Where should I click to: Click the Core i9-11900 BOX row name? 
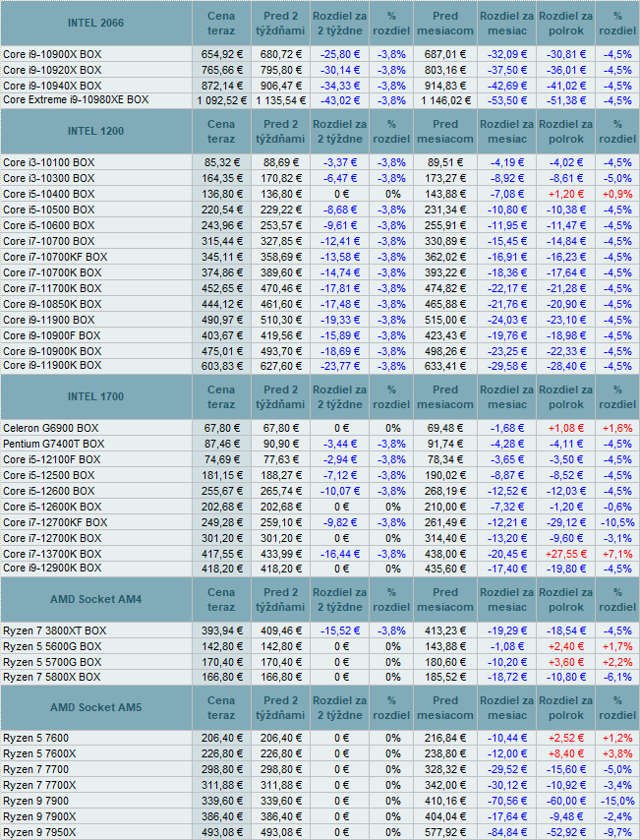tap(49, 320)
